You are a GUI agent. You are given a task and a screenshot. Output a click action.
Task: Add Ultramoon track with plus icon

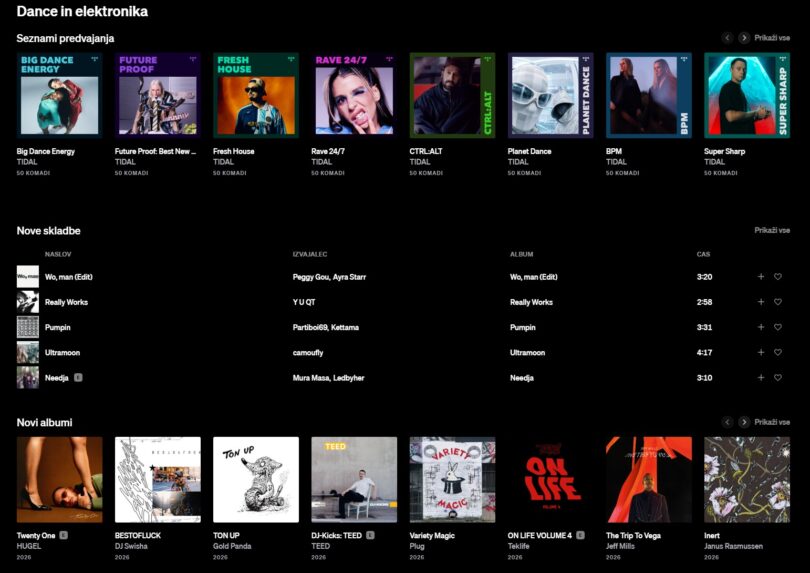pyautogui.click(x=760, y=352)
